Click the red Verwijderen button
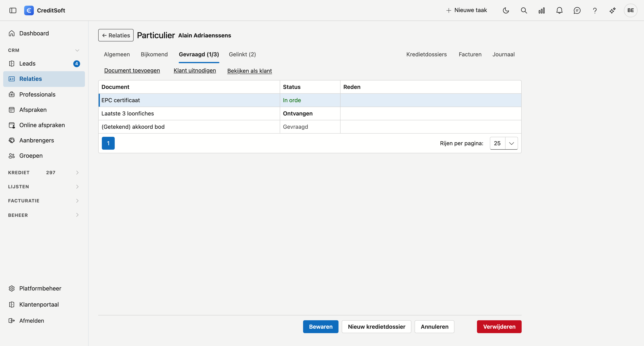The height and width of the screenshot is (346, 644). click(499, 326)
